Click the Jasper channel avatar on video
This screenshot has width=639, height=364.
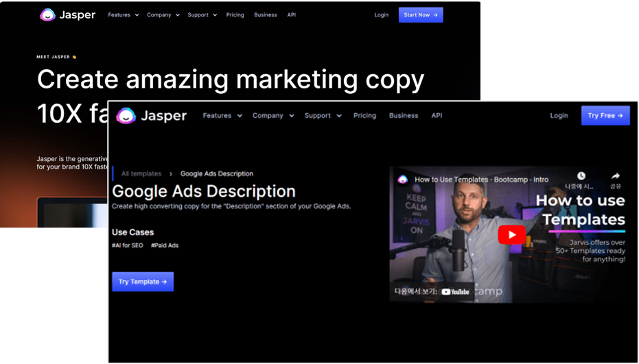coord(403,180)
